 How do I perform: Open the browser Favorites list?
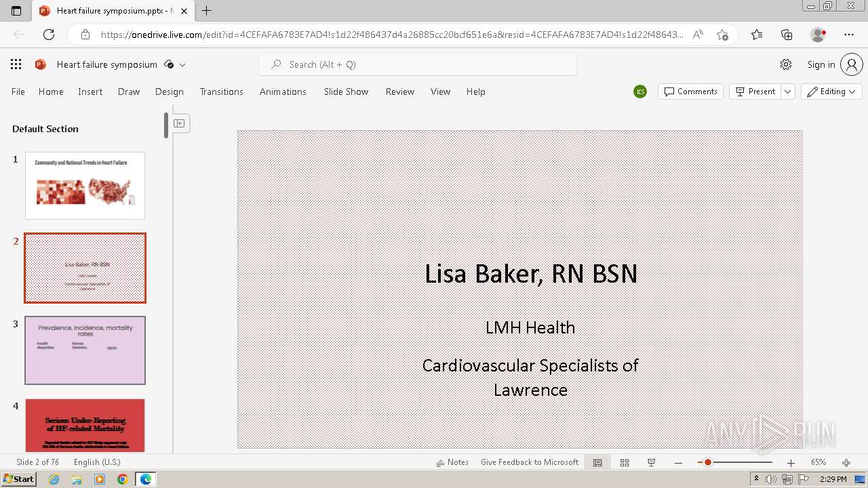click(x=757, y=35)
